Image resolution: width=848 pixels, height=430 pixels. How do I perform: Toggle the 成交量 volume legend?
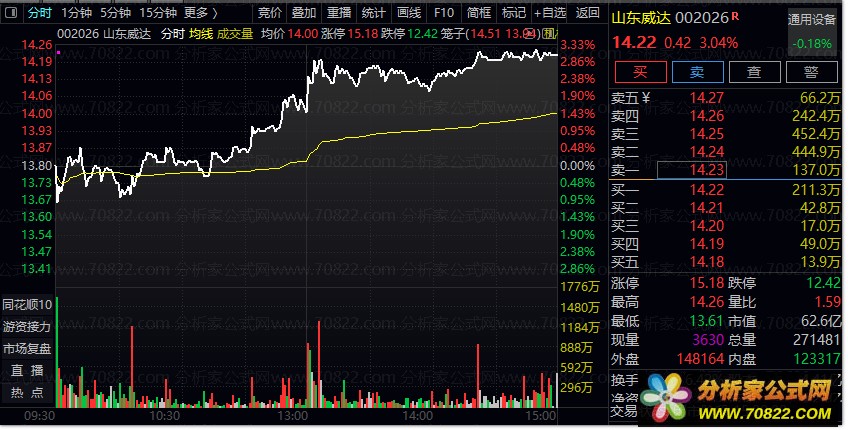tap(235, 34)
